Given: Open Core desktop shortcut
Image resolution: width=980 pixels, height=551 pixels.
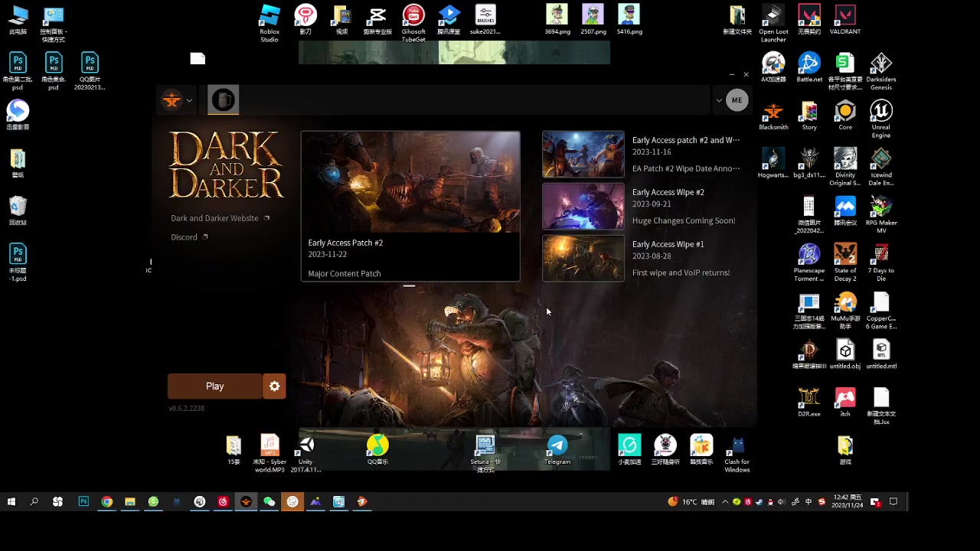Looking at the screenshot, I should click(x=845, y=116).
